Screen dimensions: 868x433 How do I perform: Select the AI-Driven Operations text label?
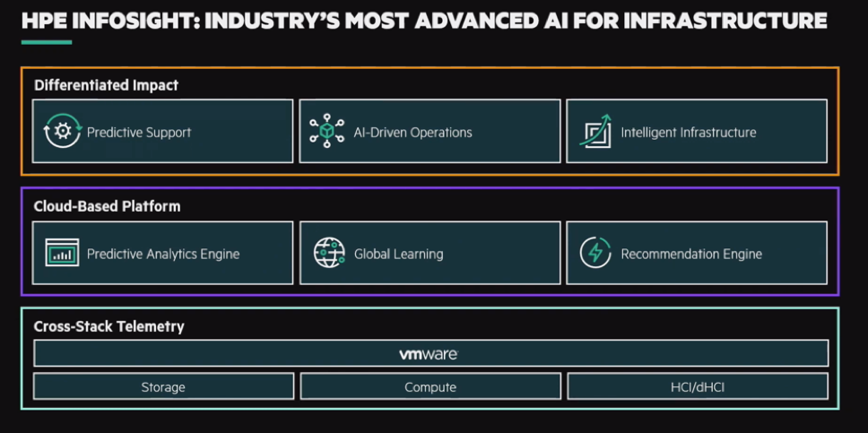[x=412, y=133]
